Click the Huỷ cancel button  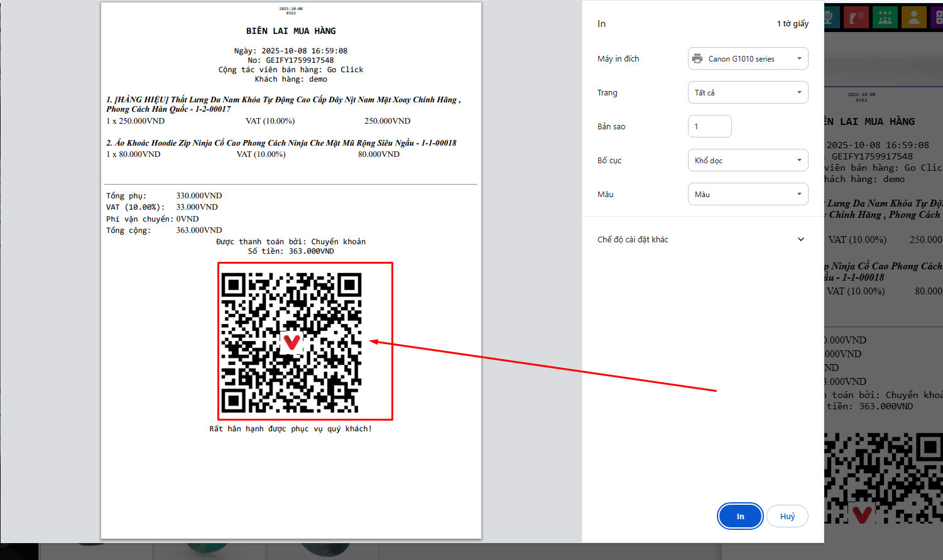[787, 517]
